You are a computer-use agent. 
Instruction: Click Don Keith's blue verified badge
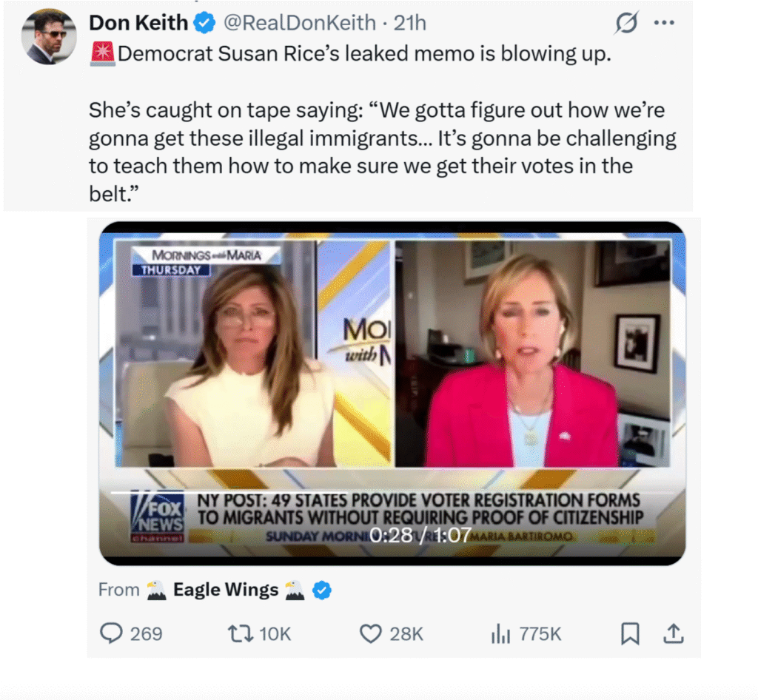tap(204, 23)
